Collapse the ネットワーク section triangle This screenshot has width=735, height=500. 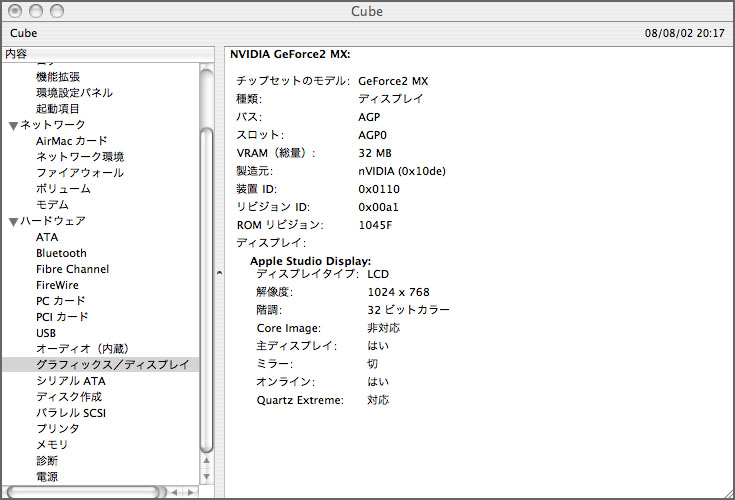click(13, 126)
